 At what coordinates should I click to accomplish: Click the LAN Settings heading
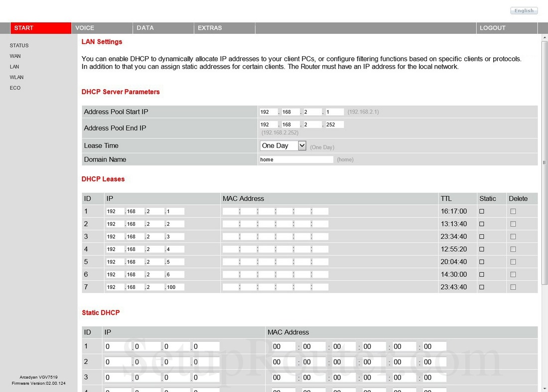pyautogui.click(x=102, y=41)
